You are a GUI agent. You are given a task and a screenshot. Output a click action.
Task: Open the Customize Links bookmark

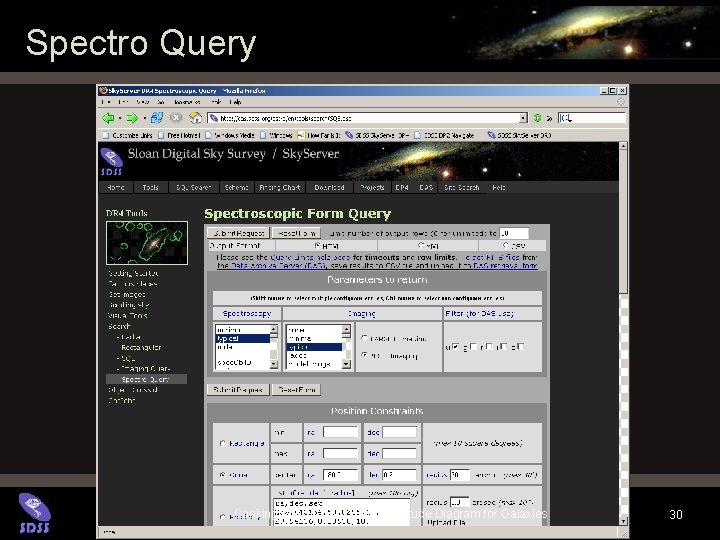coord(127,135)
